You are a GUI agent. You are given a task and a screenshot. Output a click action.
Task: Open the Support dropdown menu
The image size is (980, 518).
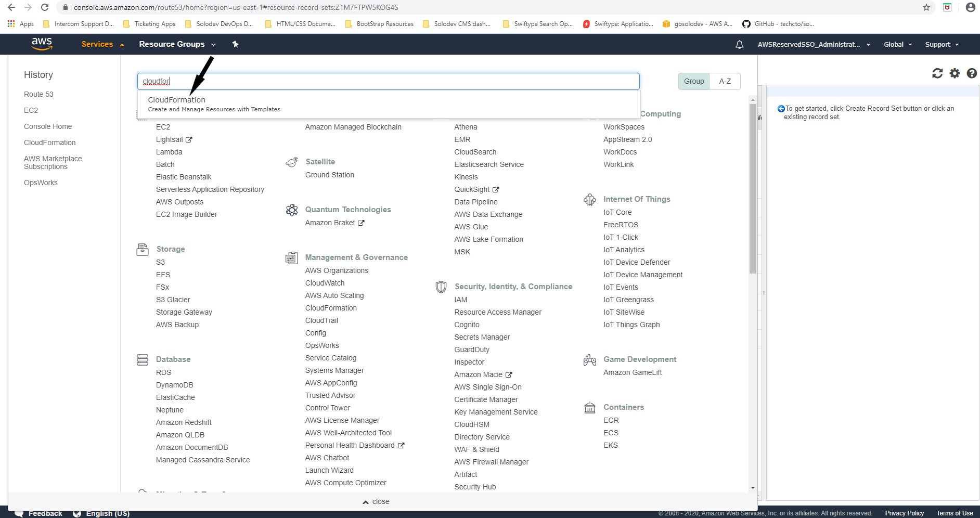942,45
